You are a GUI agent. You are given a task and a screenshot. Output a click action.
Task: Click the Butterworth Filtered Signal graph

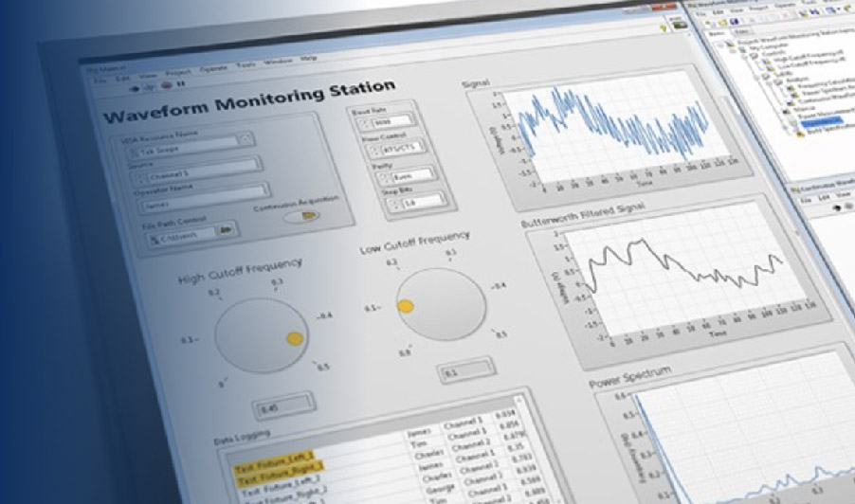click(x=685, y=267)
